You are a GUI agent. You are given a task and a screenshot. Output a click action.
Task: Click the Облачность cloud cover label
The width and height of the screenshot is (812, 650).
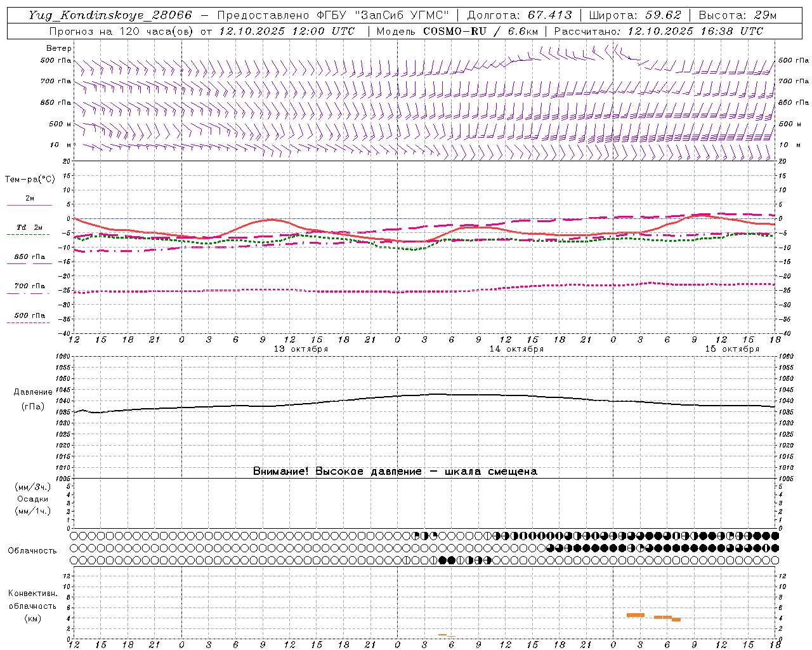click(x=32, y=550)
